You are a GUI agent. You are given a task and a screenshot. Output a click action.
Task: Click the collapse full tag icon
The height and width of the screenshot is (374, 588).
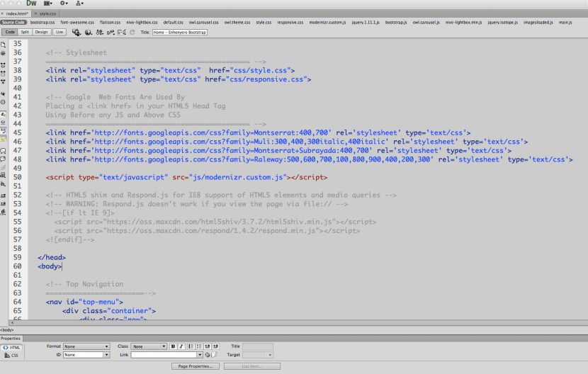pyautogui.click(x=3, y=65)
